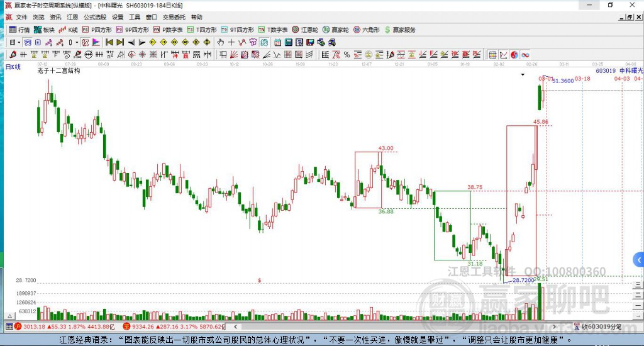644x346 pixels.
Task: Open the 江恩轮 Gann wheel
Action: coord(305,30)
